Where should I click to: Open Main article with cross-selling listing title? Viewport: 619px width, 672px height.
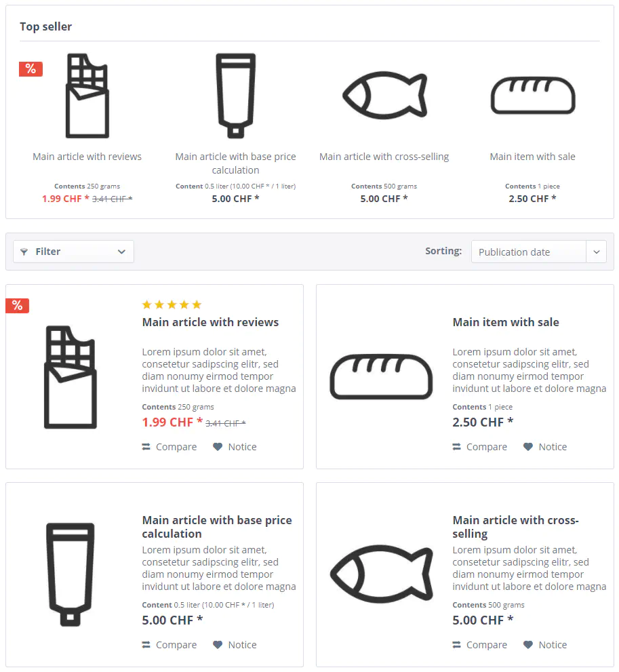(x=515, y=527)
